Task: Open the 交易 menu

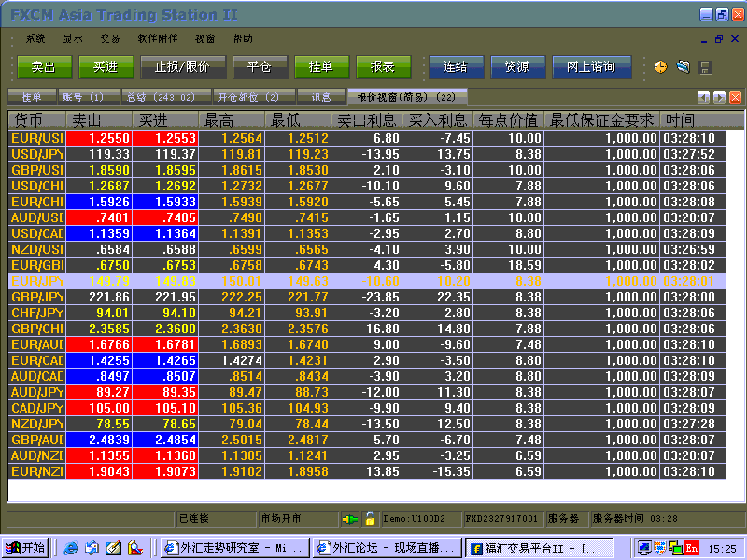Action: click(110, 38)
